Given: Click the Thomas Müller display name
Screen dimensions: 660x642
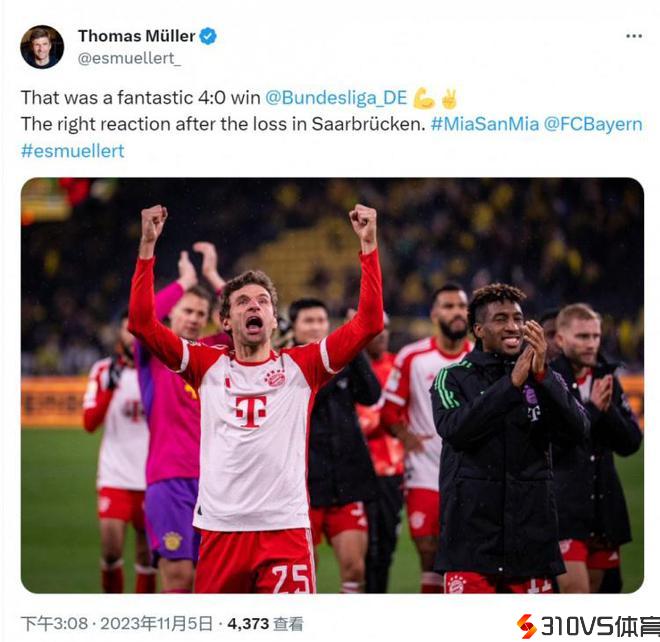Looking at the screenshot, I should click(x=137, y=36).
